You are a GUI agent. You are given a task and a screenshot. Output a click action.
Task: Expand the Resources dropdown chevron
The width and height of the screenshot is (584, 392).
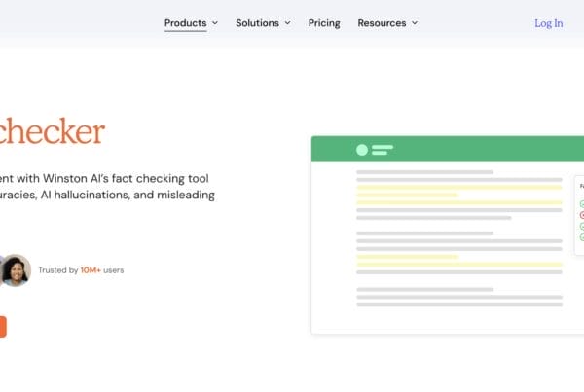pyautogui.click(x=415, y=23)
